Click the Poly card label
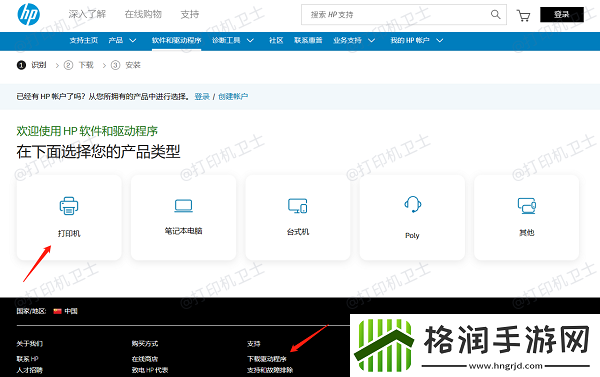 [x=412, y=235]
